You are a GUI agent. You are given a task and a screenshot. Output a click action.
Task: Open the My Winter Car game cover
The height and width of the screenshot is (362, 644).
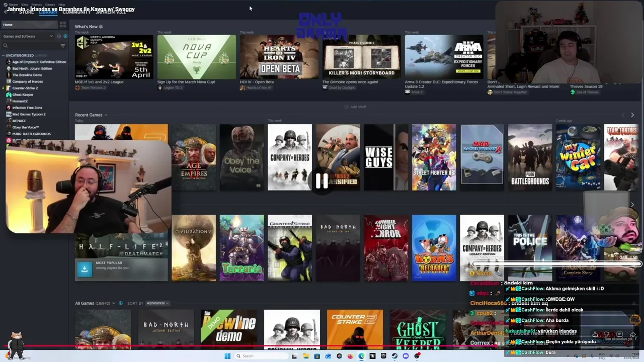coord(578,157)
